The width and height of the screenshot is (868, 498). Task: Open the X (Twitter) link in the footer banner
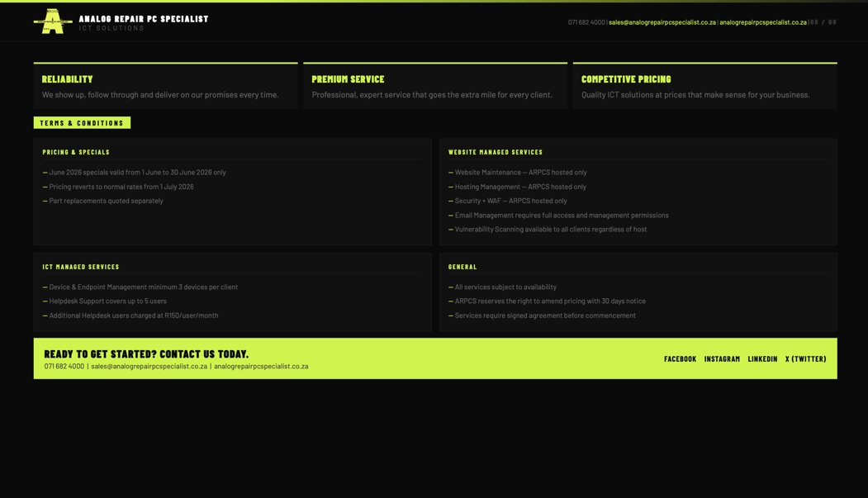805,359
